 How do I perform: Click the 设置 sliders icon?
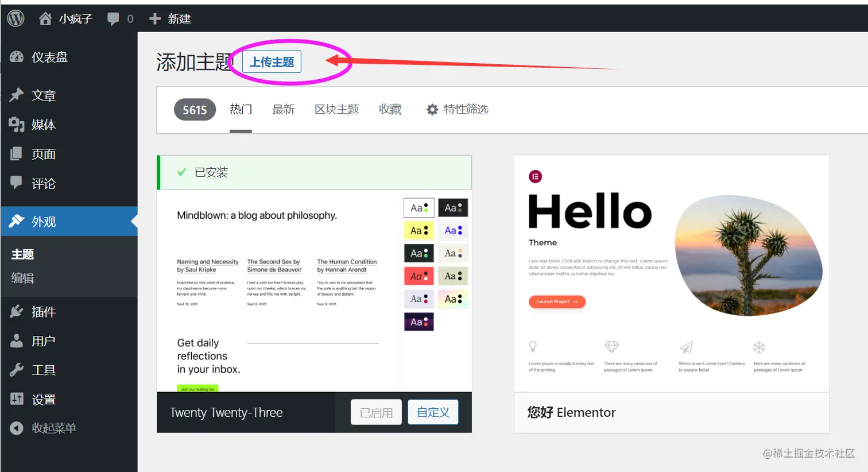pyautogui.click(x=17, y=399)
